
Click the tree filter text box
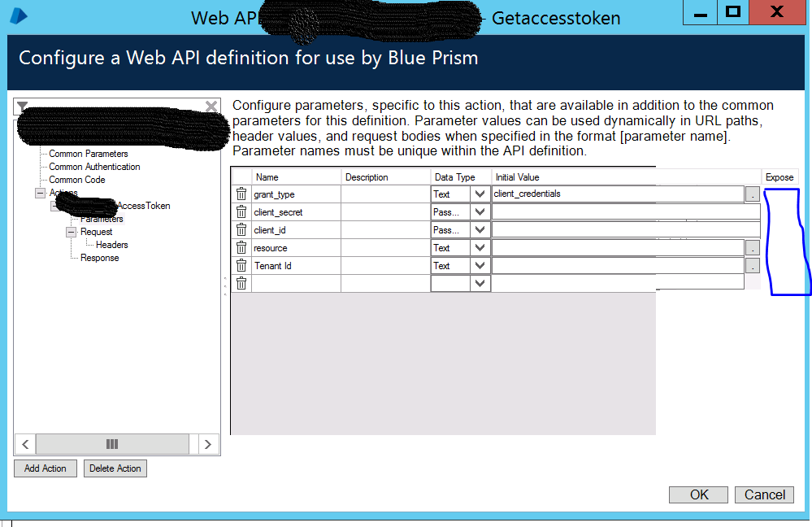click(x=116, y=107)
